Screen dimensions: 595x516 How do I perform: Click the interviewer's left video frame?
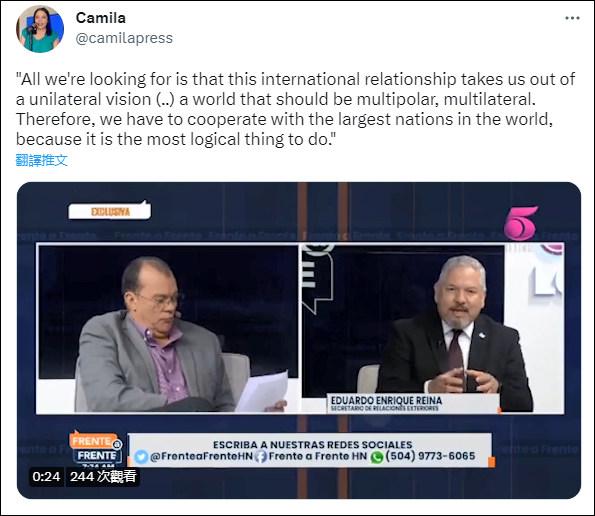click(x=168, y=329)
